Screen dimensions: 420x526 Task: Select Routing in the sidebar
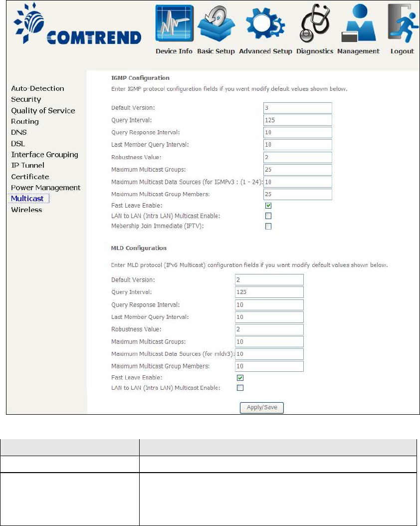coord(25,121)
